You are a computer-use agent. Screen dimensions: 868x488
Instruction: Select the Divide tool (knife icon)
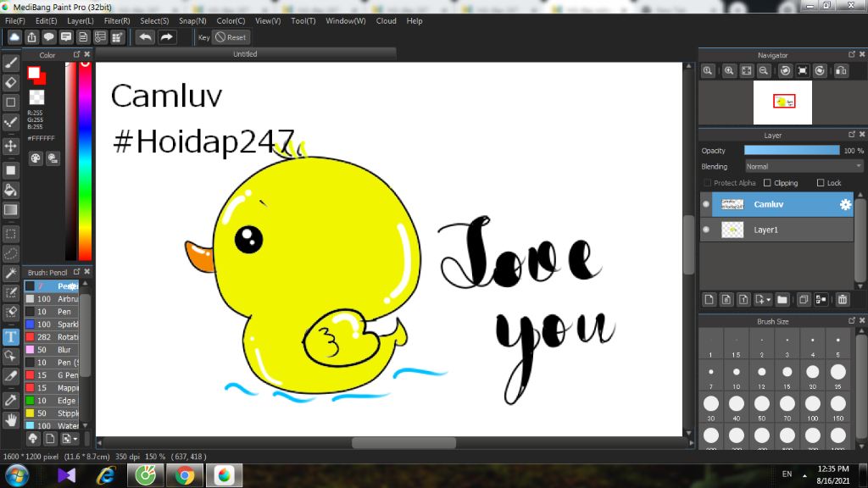pos(10,375)
